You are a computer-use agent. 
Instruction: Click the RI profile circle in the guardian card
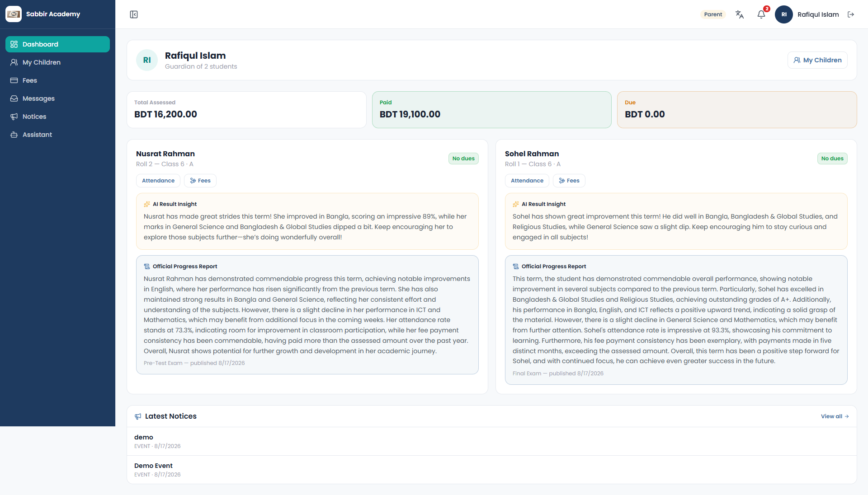pyautogui.click(x=147, y=60)
